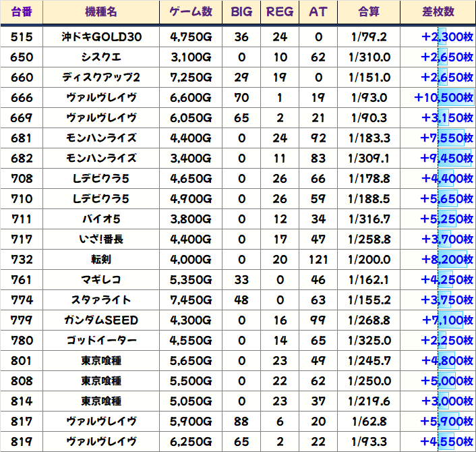
Task: Click the 1/316.7 combined rate
Action: (369, 219)
